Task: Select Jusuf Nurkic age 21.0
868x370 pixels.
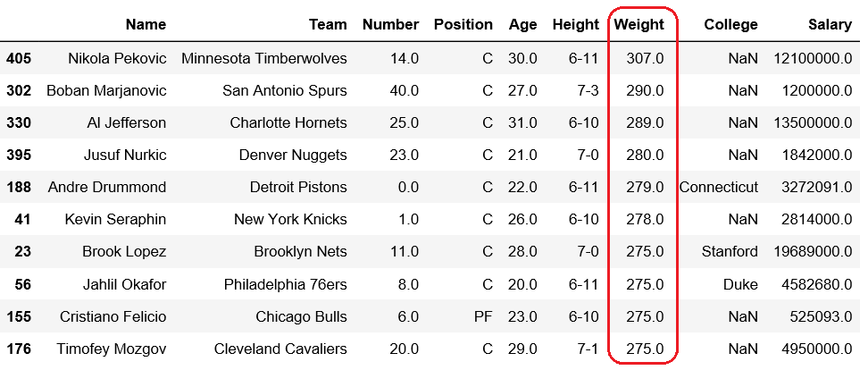Action: click(522, 156)
